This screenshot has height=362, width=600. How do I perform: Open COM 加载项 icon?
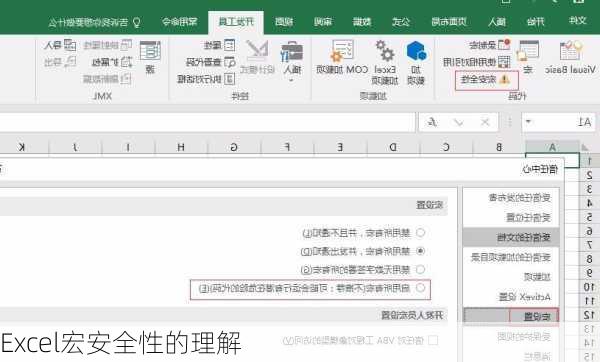pyautogui.click(x=342, y=51)
